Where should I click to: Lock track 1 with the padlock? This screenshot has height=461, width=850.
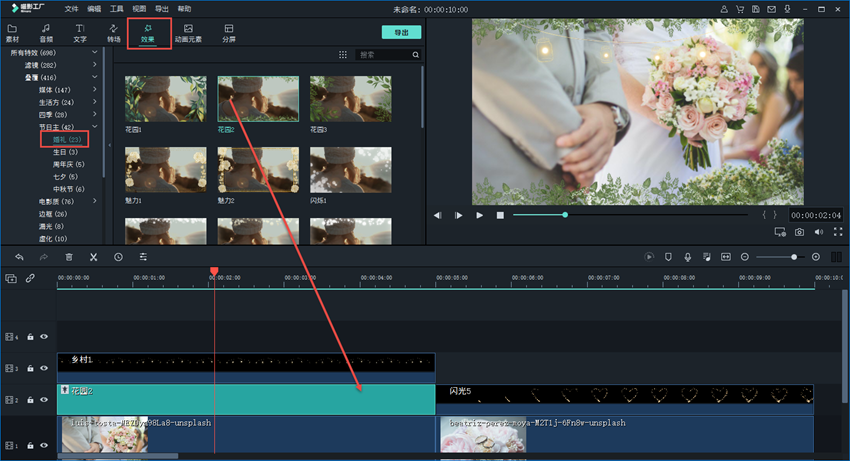coord(30,445)
